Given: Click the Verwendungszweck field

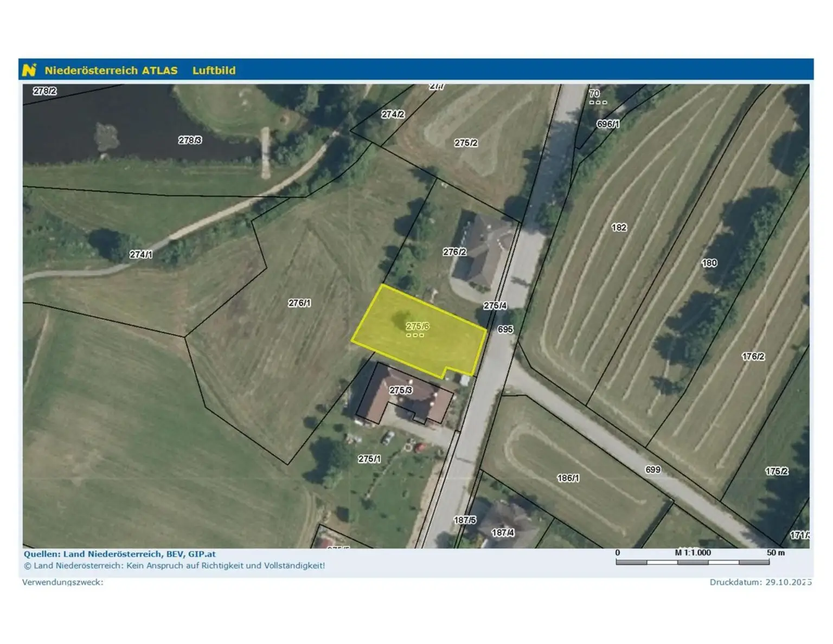Looking at the screenshot, I should tap(63, 582).
